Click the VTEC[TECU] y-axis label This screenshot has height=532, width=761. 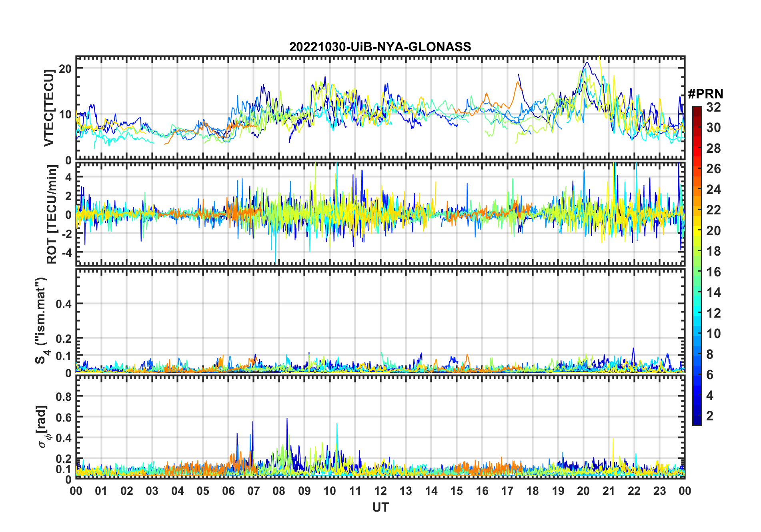pyautogui.click(x=48, y=108)
